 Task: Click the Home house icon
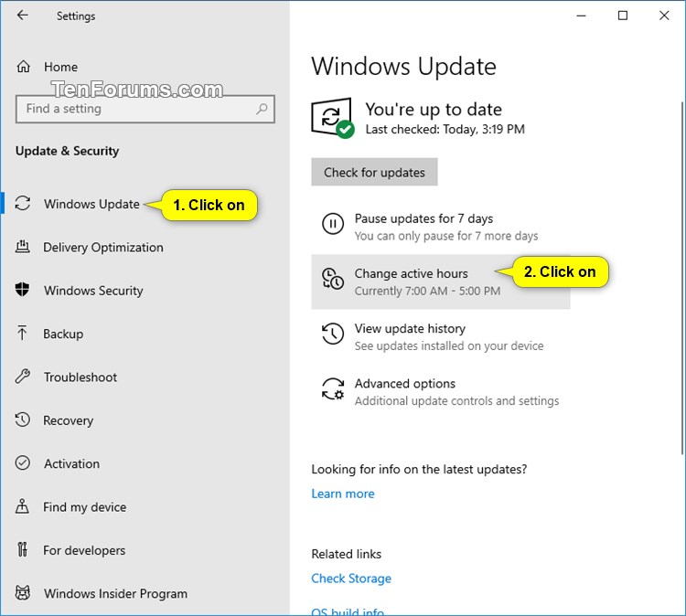point(23,67)
